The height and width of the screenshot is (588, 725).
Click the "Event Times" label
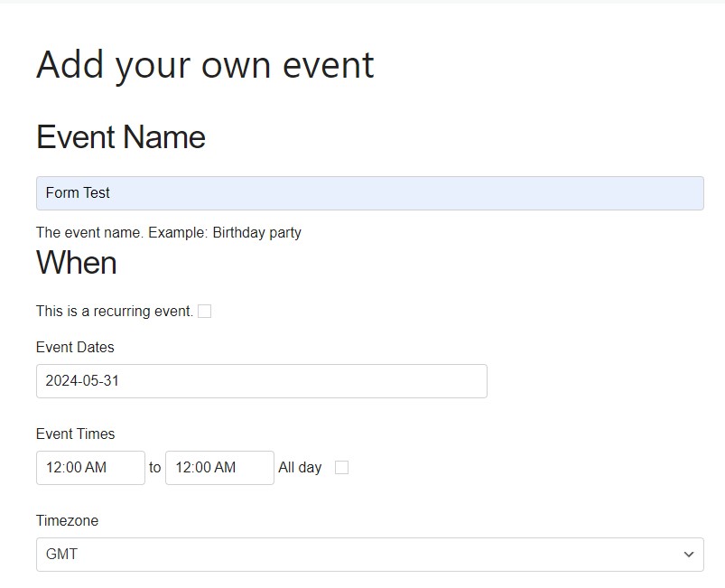(75, 434)
